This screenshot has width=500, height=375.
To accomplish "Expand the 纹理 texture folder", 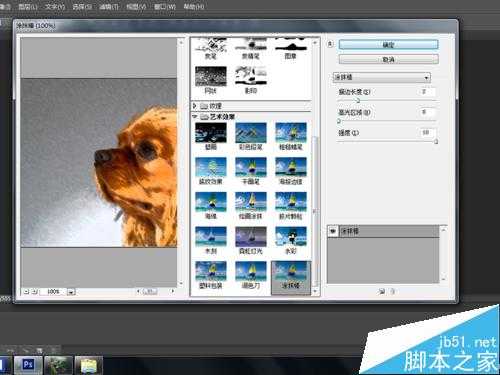I will [x=195, y=106].
